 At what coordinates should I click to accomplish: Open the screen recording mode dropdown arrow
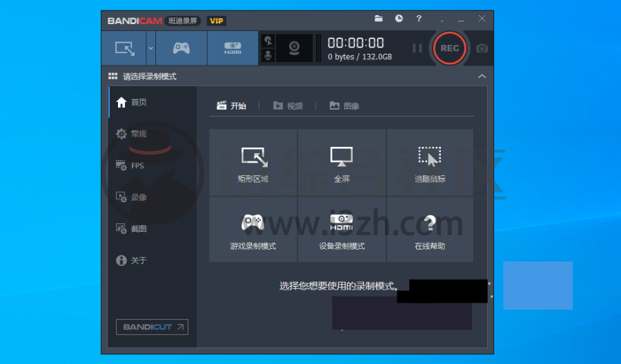tap(151, 48)
